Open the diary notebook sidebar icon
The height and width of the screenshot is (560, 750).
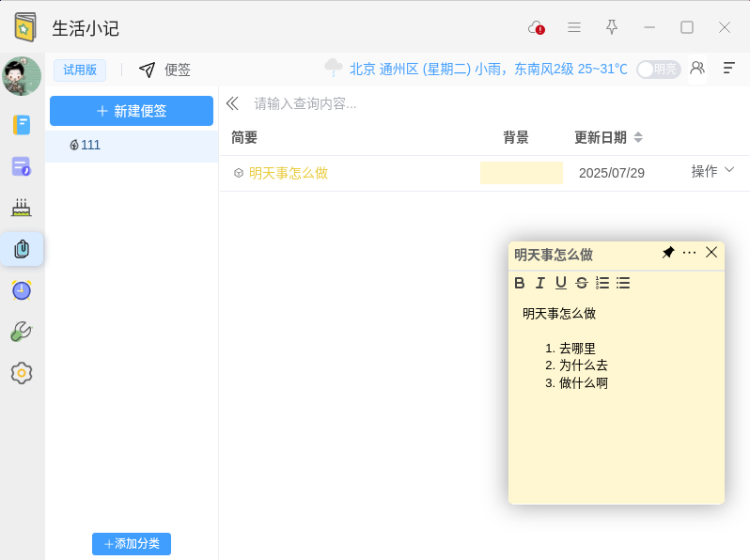[22, 125]
